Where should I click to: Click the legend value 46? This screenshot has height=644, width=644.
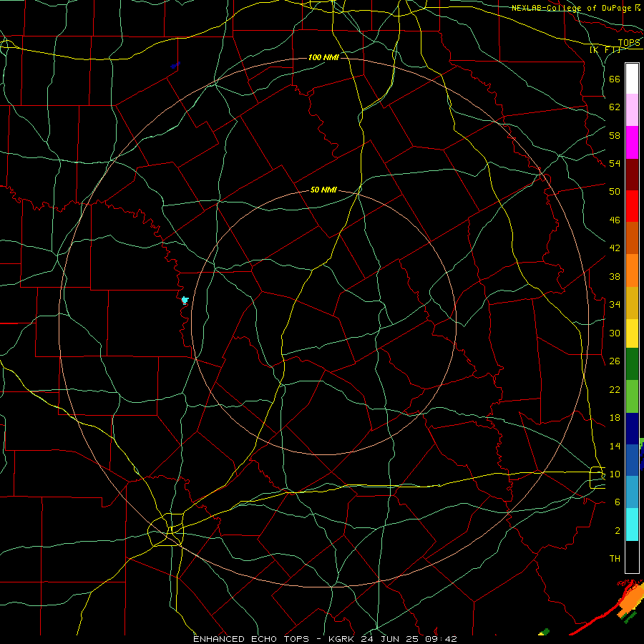[x=615, y=220]
